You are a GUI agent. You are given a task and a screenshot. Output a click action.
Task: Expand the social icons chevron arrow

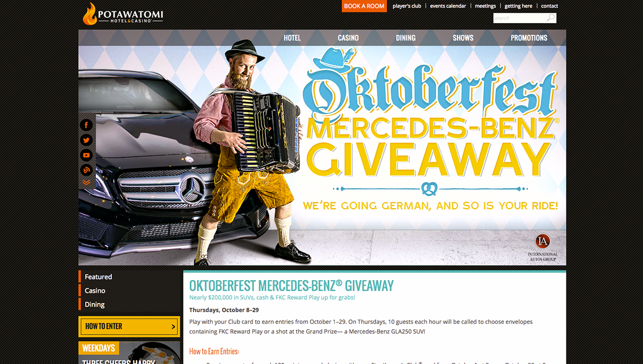[86, 183]
